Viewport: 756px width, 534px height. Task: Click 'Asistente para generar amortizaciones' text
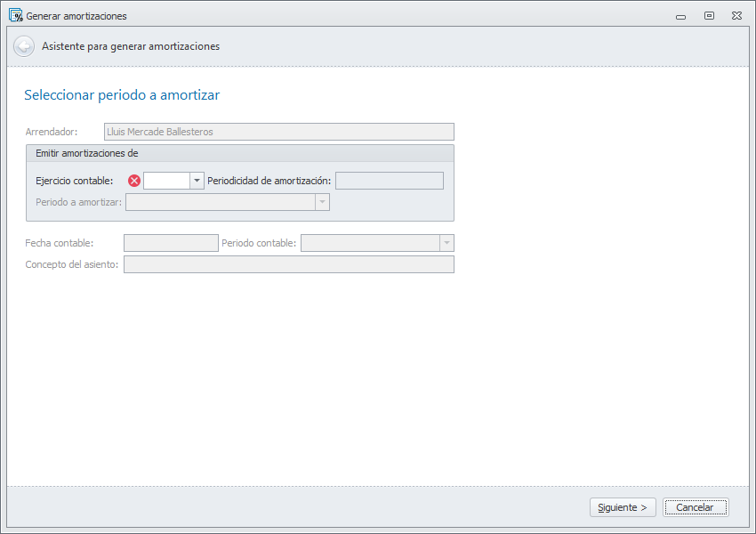(x=131, y=46)
